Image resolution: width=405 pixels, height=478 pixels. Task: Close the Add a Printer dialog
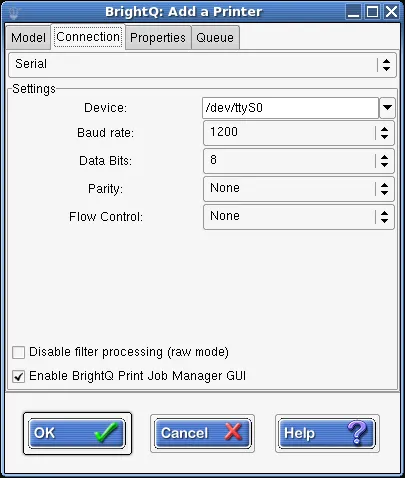coord(391,12)
